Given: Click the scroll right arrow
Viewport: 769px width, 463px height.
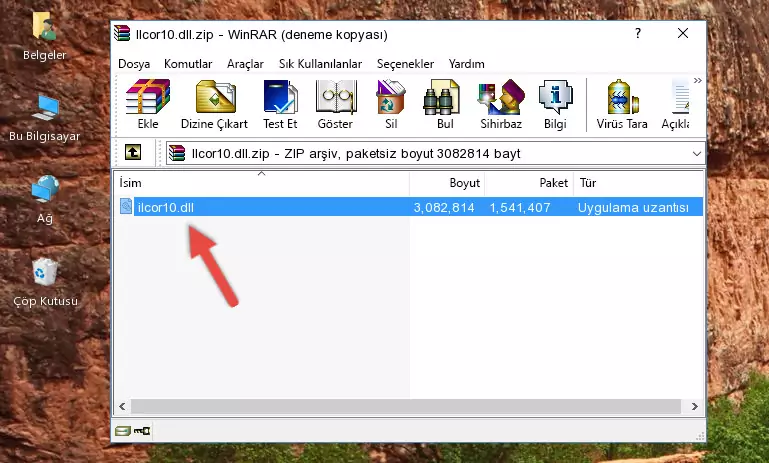Looking at the screenshot, I should 694,406.
